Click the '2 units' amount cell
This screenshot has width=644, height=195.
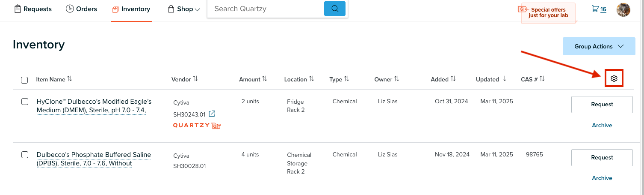pos(250,102)
